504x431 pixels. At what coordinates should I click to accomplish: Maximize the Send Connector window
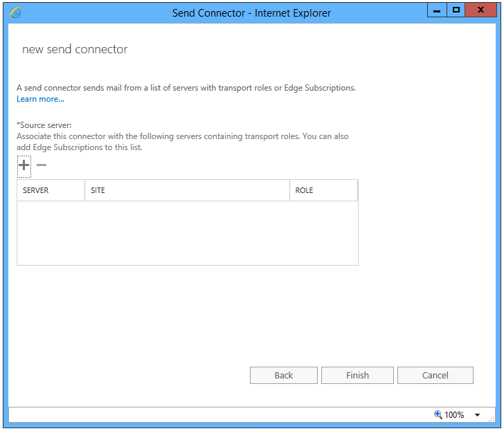(456, 10)
